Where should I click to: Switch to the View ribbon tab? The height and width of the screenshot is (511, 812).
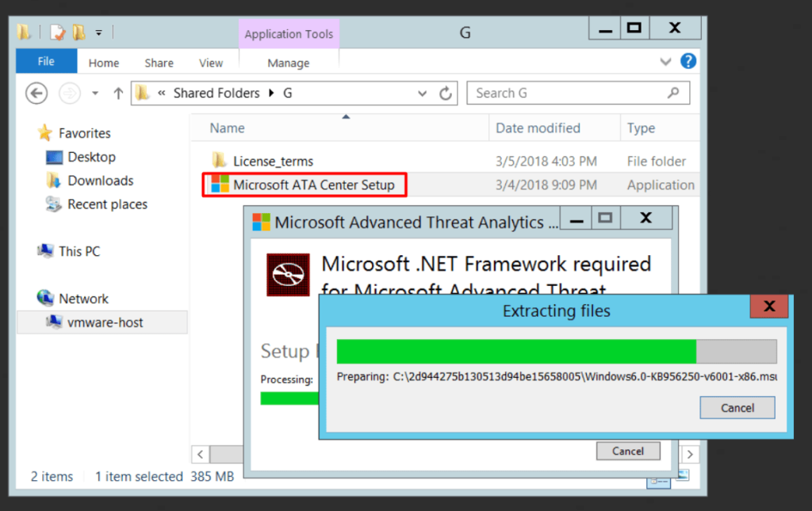[x=211, y=63]
